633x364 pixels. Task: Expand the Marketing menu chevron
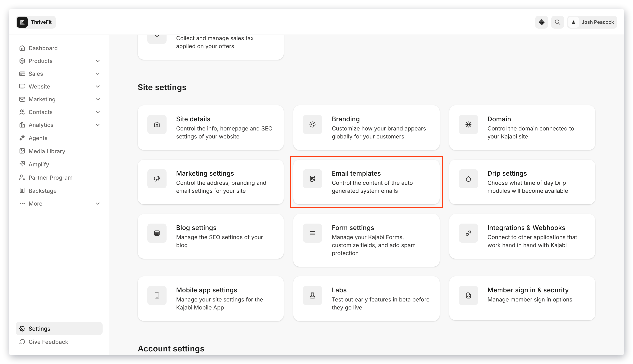tap(98, 99)
